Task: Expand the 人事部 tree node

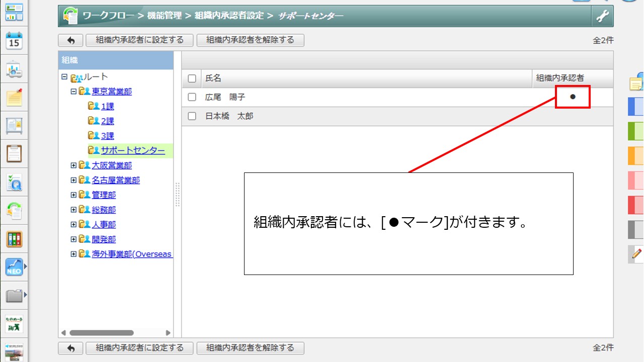Action: 73,225
